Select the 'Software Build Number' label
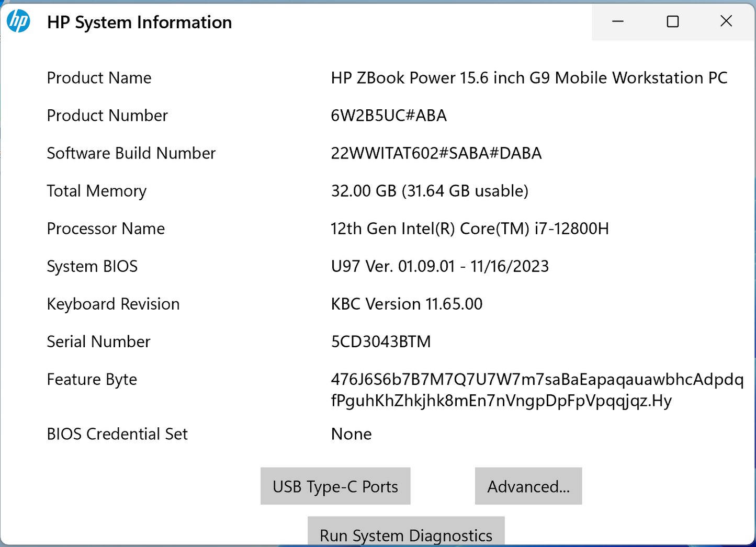Image resolution: width=756 pixels, height=547 pixels. [131, 153]
